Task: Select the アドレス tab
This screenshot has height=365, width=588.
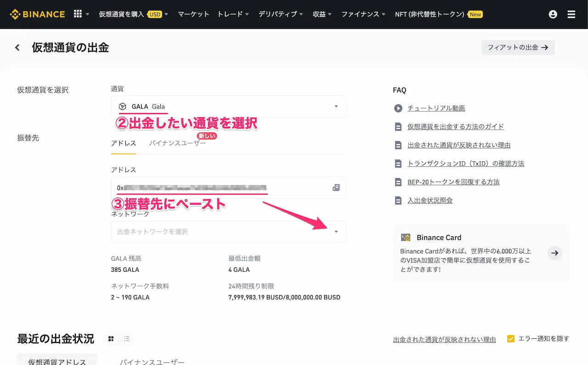Action: pos(124,143)
